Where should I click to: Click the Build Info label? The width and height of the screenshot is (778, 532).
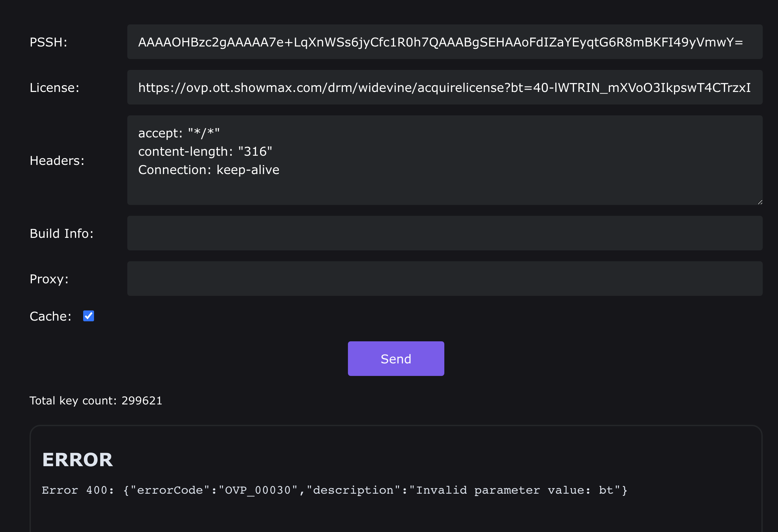tap(61, 233)
